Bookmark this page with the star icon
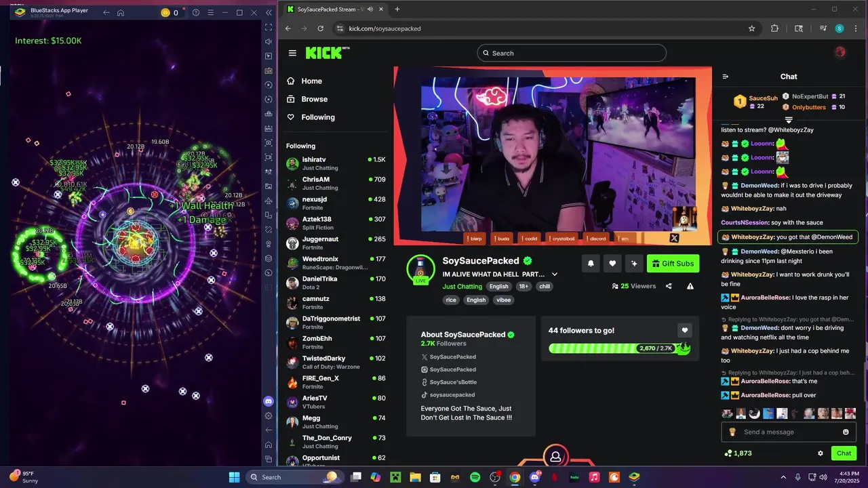Viewport: 868px width, 488px height. coord(751,28)
